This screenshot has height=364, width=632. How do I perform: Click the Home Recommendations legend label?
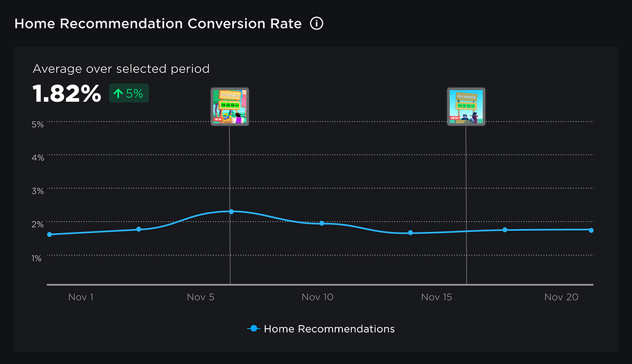[x=330, y=328]
